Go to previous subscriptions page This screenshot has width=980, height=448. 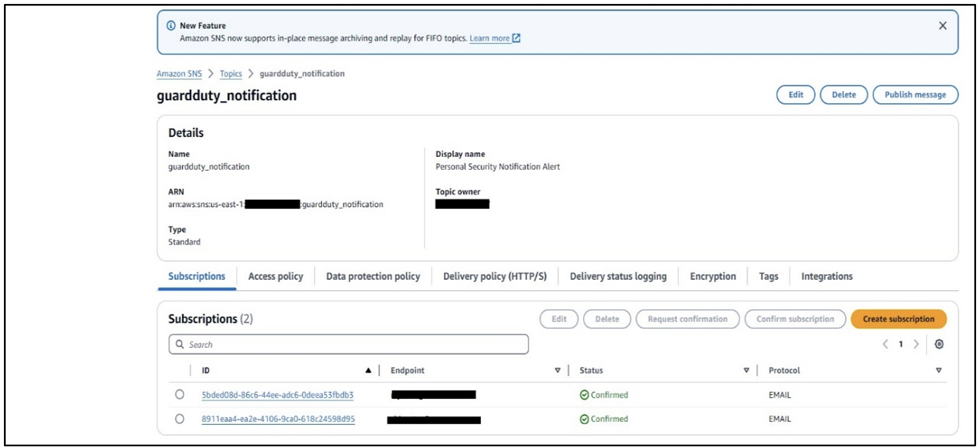[885, 344]
